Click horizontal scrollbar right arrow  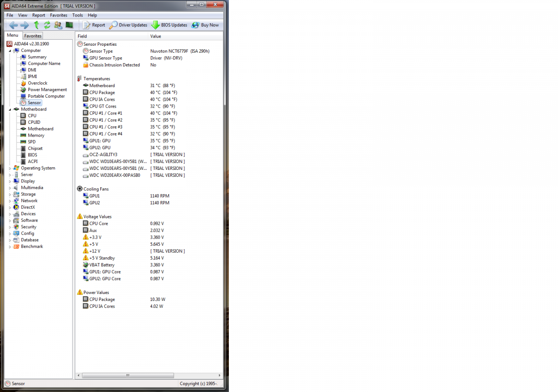[220, 375]
